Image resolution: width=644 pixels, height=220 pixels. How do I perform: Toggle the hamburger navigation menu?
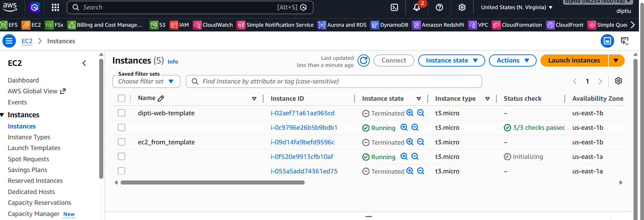click(x=9, y=41)
